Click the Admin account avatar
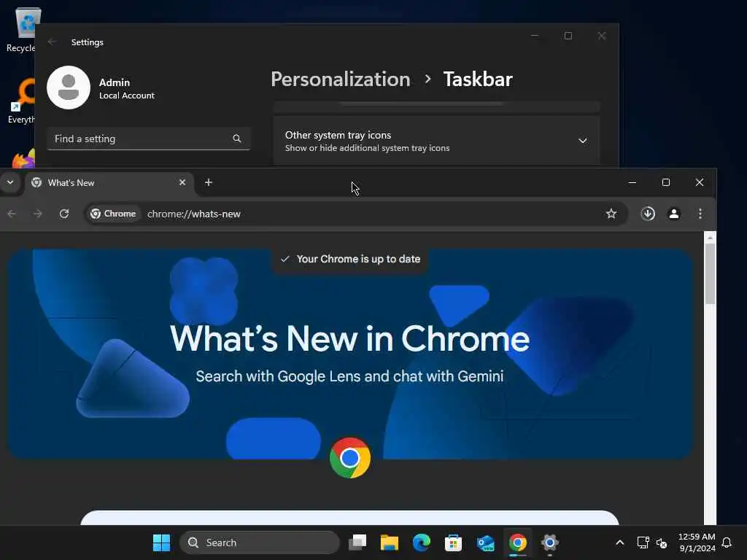The width and height of the screenshot is (747, 560). tap(69, 87)
